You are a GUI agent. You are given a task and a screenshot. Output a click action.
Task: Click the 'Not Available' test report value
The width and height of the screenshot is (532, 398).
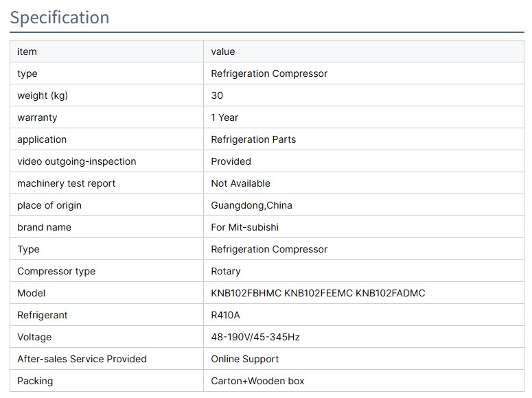[240, 183]
